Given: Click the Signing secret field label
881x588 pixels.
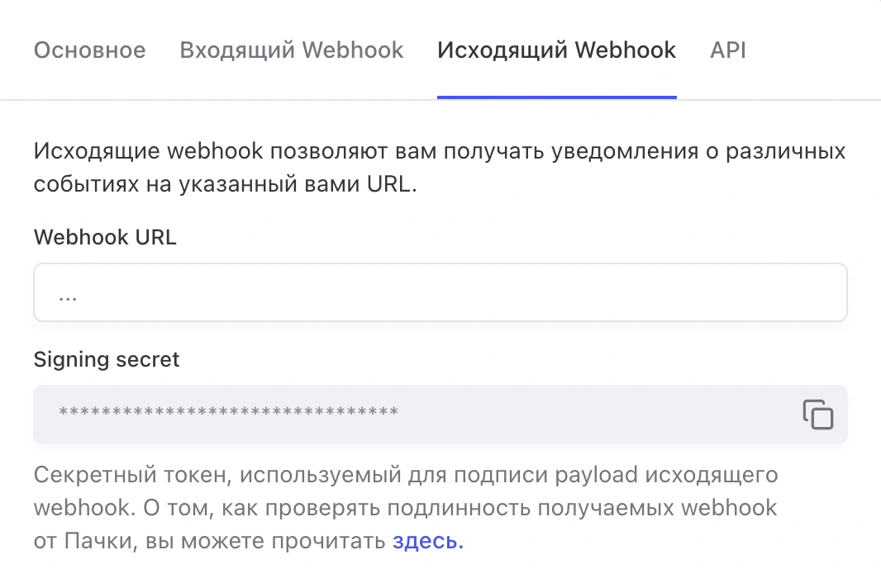Looking at the screenshot, I should (x=106, y=360).
